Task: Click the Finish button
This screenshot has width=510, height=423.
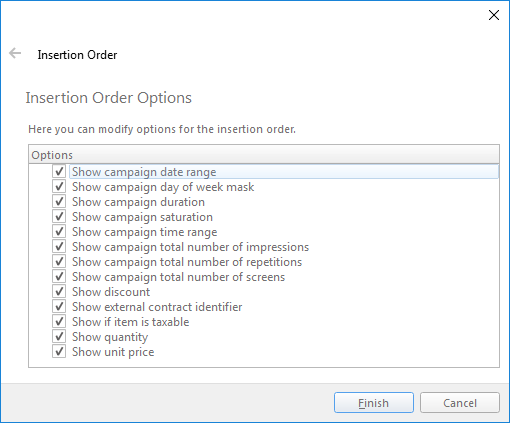Action: tap(374, 403)
